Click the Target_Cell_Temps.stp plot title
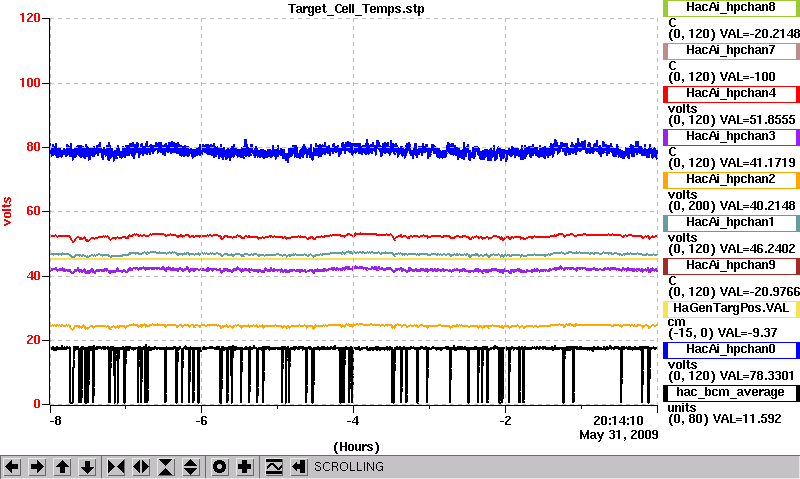This screenshot has height=479, width=800. [x=356, y=9]
